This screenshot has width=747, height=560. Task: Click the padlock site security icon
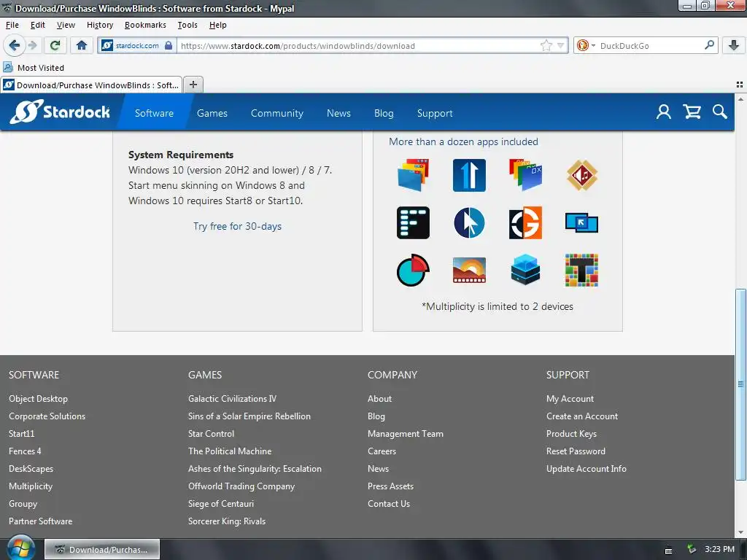pyautogui.click(x=169, y=45)
